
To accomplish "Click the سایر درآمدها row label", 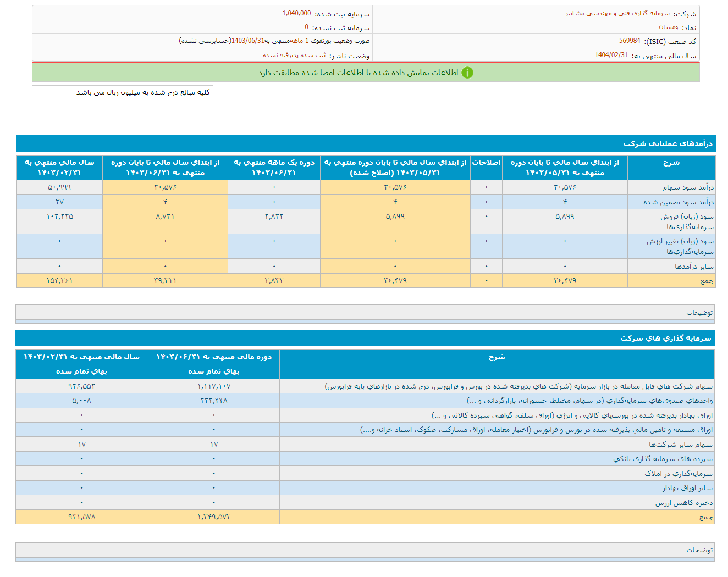I will click(x=694, y=267).
